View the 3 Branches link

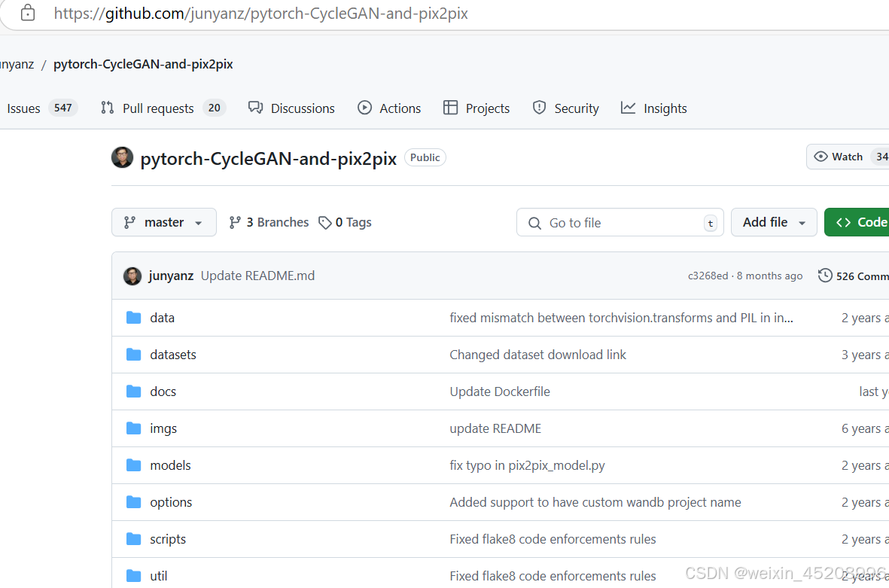(269, 222)
